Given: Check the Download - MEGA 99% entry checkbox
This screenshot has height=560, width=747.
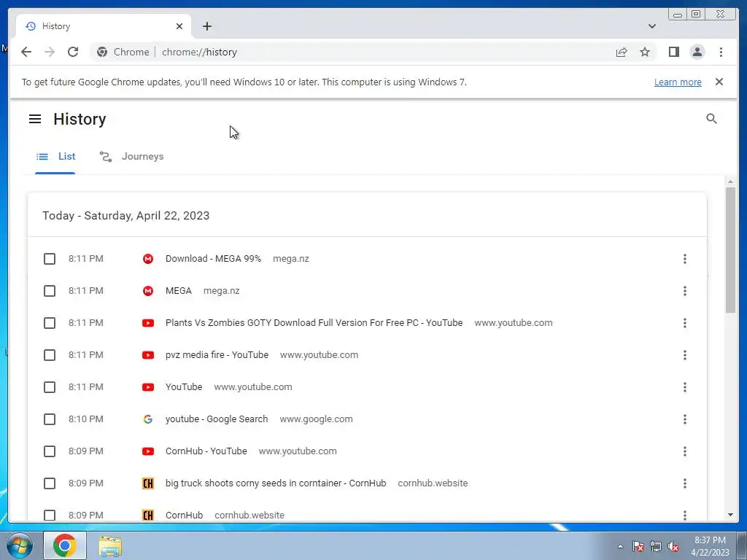Looking at the screenshot, I should (50, 259).
